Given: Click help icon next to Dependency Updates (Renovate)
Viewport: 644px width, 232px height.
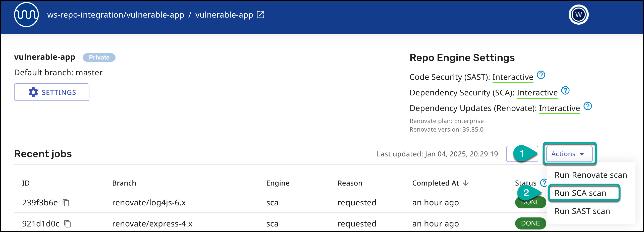Looking at the screenshot, I should [x=587, y=106].
